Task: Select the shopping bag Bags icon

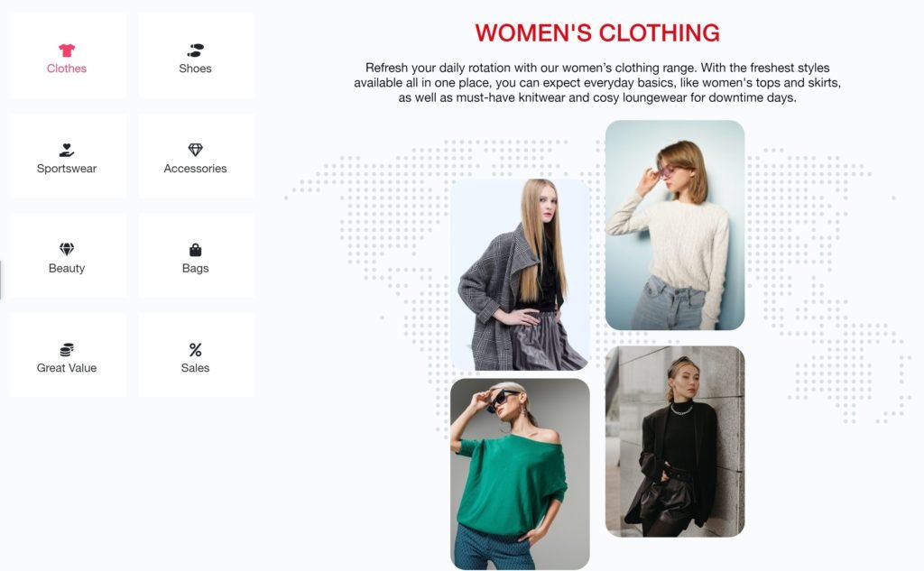Action: (195, 250)
